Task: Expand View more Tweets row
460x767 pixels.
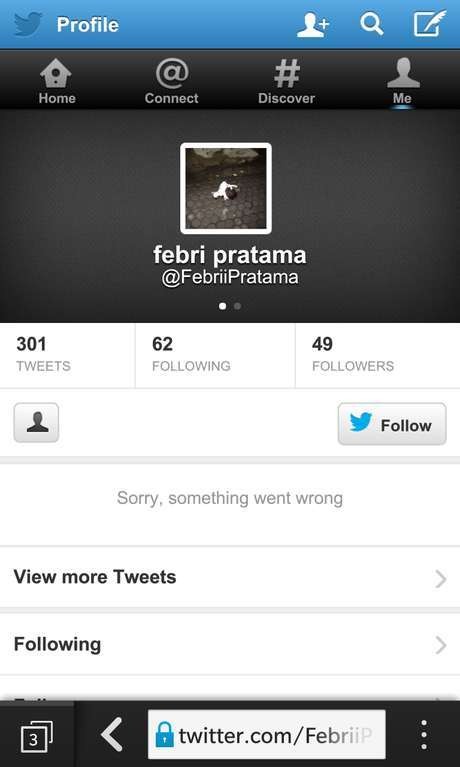Action: coord(230,577)
